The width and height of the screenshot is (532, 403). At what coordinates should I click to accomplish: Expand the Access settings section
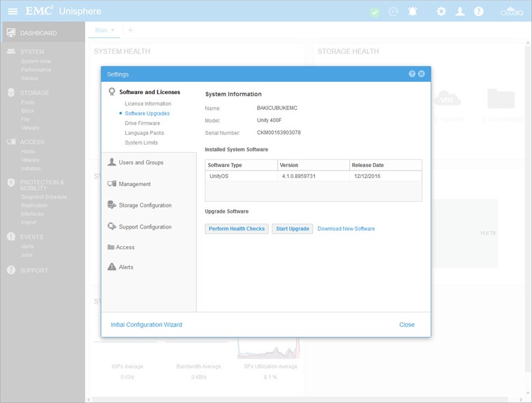point(125,248)
